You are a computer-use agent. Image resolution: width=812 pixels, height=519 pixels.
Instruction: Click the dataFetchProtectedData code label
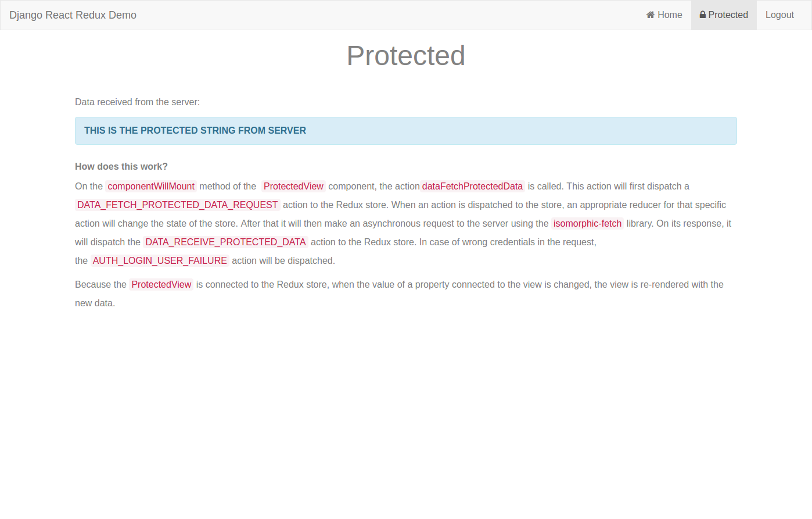coord(472,187)
